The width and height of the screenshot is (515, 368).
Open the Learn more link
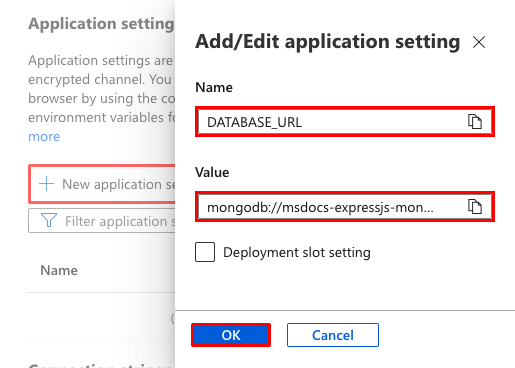point(44,136)
